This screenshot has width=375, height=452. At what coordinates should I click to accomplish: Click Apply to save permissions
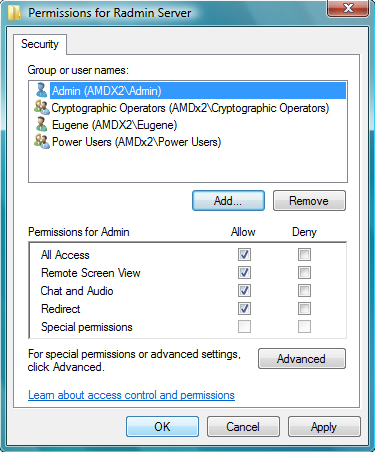tap(324, 427)
